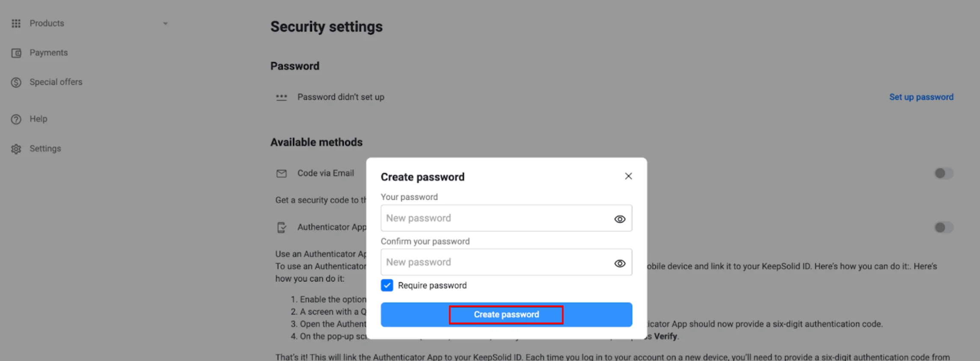The height and width of the screenshot is (361, 980).
Task: Open Payments in the sidebar
Action: (48, 53)
